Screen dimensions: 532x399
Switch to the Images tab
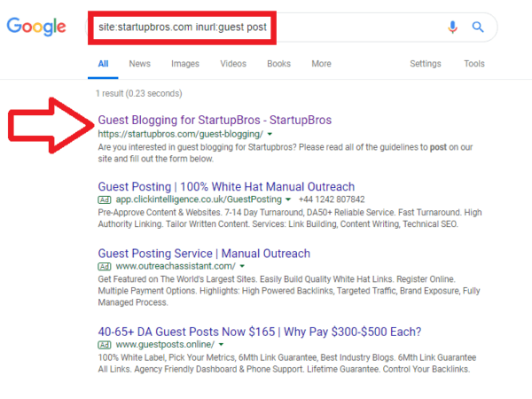185,64
